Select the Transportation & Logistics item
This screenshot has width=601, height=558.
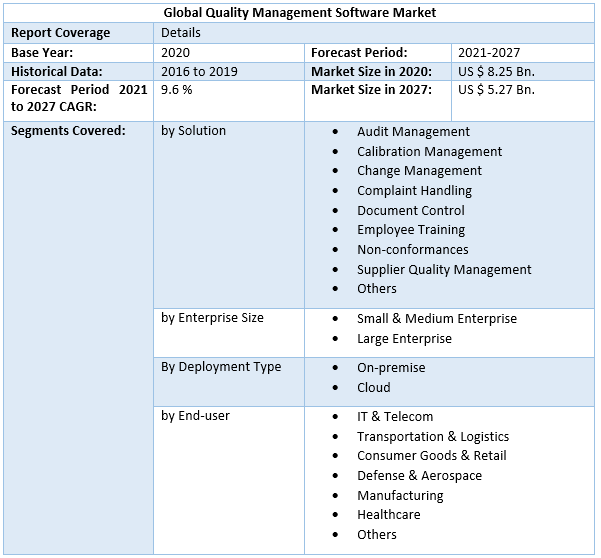click(433, 436)
